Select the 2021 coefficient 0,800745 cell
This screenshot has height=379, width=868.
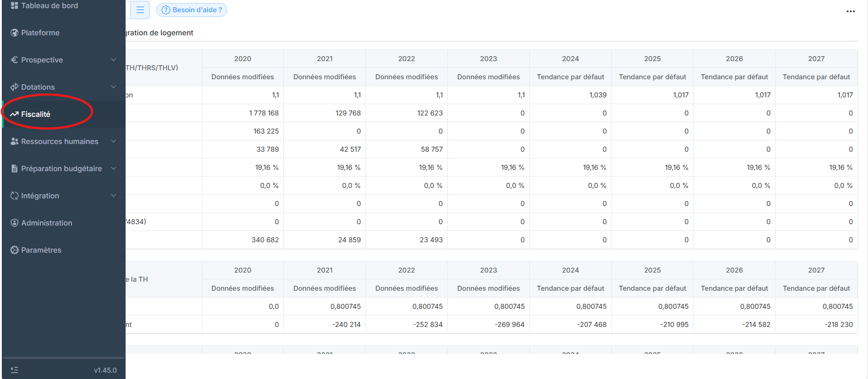click(345, 307)
